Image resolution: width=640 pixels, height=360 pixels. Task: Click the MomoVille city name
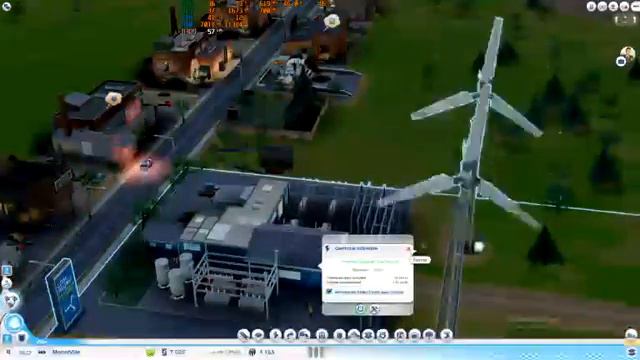point(66,352)
